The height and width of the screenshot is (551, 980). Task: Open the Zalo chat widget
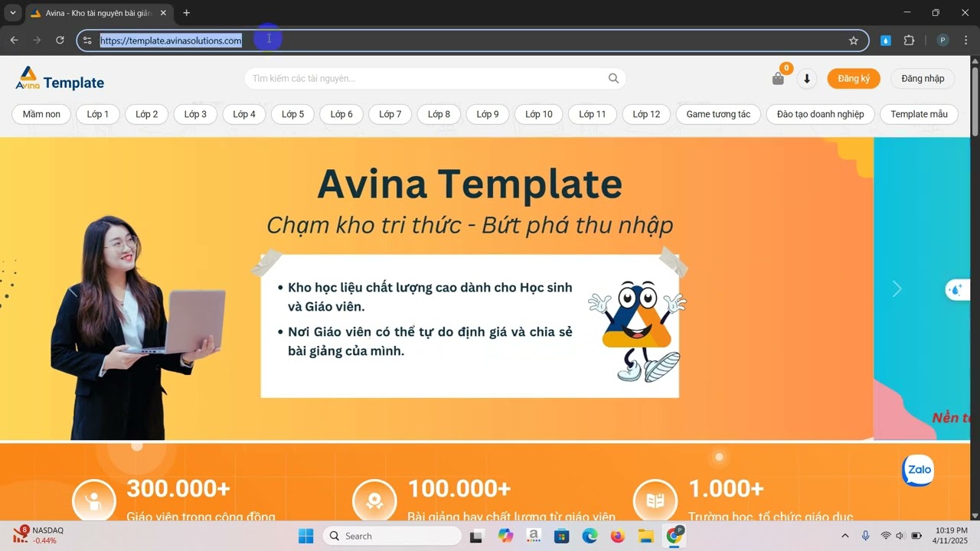point(918,470)
